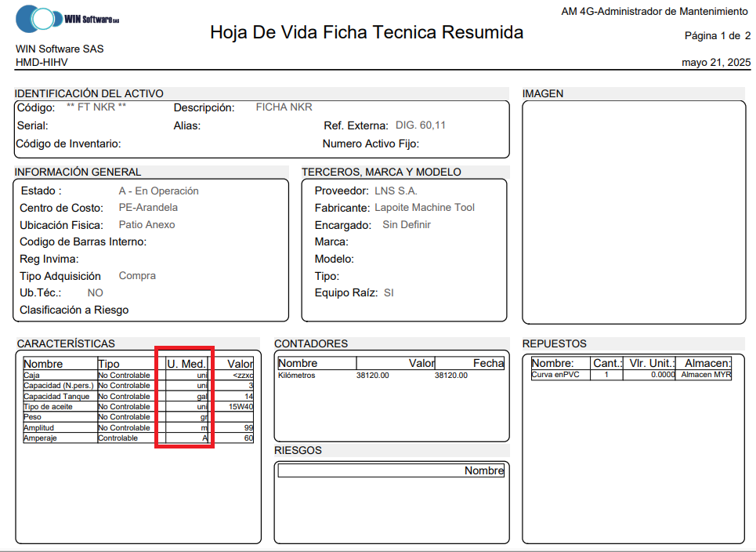Click the 'Amperaje' row name

coord(40,438)
